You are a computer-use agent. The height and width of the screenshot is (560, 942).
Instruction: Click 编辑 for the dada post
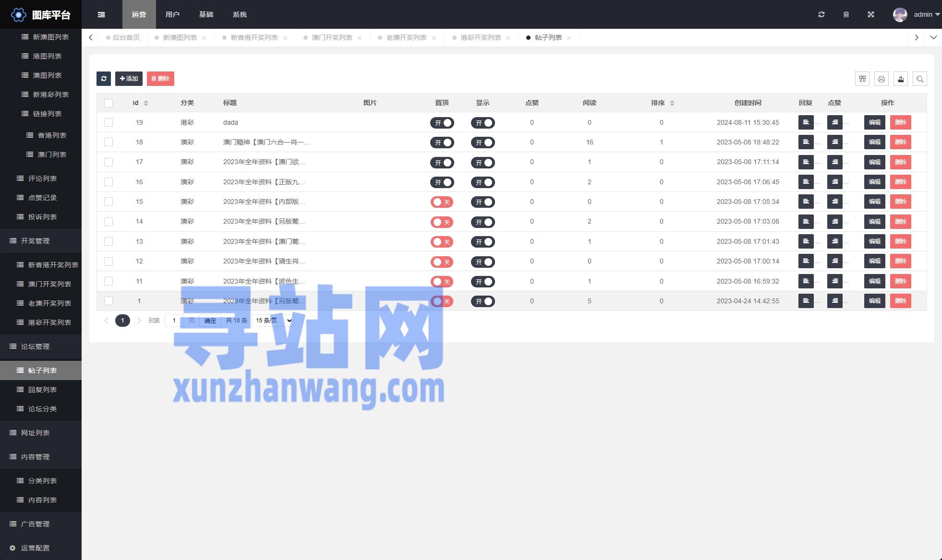click(x=875, y=122)
